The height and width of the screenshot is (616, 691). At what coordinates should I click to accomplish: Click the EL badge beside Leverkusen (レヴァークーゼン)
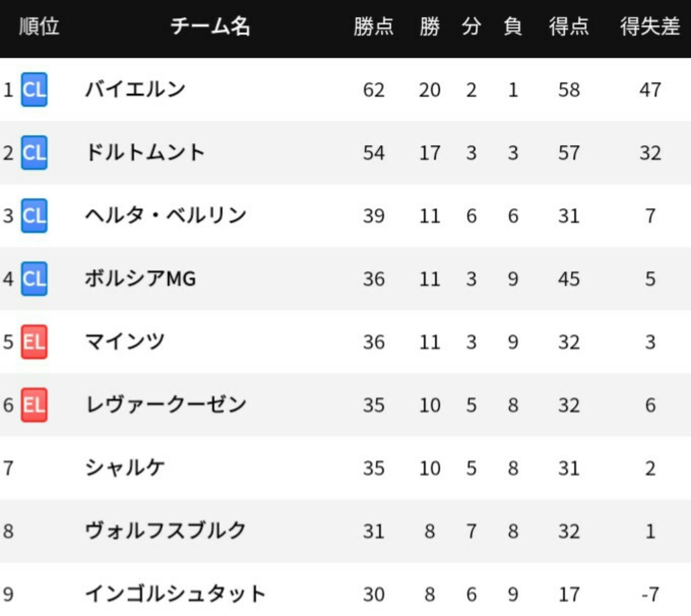pos(34,405)
